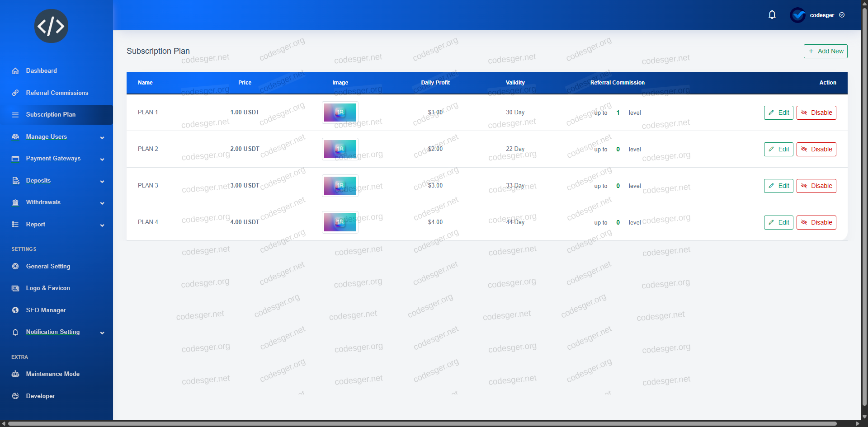Disable PLAN 4 subscription
Image resolution: width=868 pixels, height=427 pixels.
[x=816, y=222]
